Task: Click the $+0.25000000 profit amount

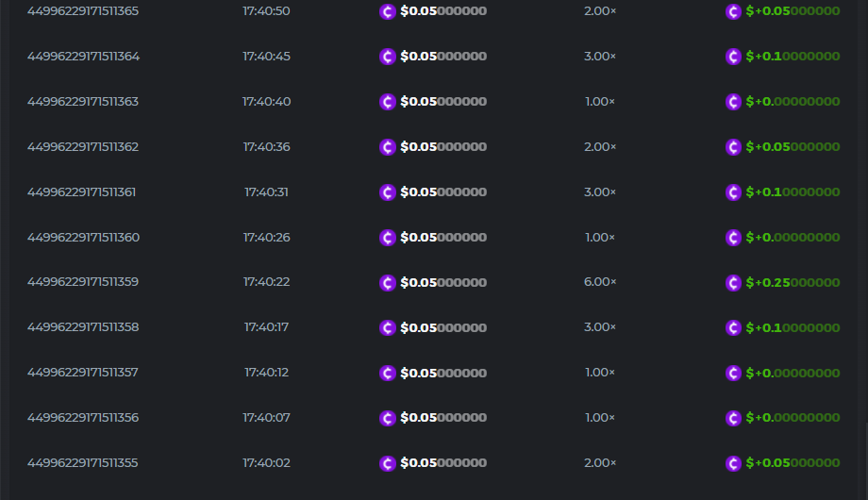Action: coord(793,282)
